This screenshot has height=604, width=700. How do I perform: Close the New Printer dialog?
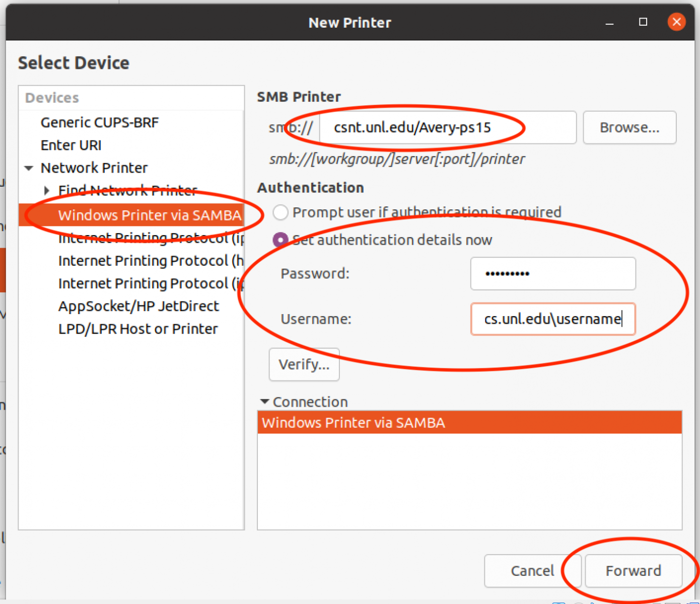(676, 22)
